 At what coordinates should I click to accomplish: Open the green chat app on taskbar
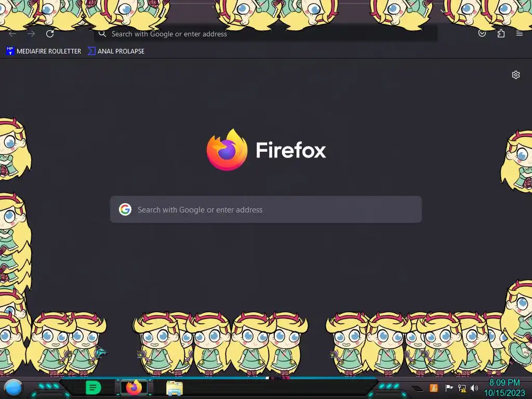pyautogui.click(x=93, y=388)
